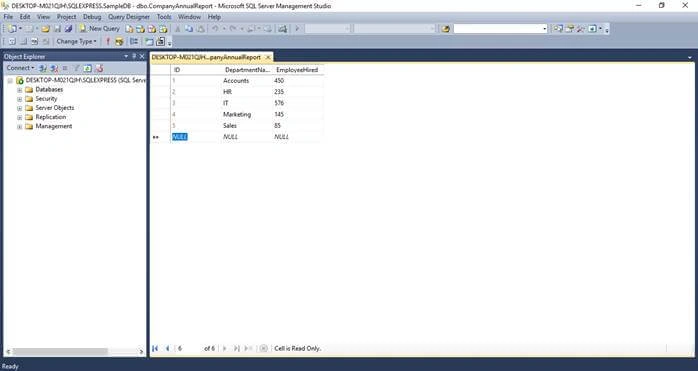The height and width of the screenshot is (371, 698).
Task: Open the View menu
Action: pos(43,16)
